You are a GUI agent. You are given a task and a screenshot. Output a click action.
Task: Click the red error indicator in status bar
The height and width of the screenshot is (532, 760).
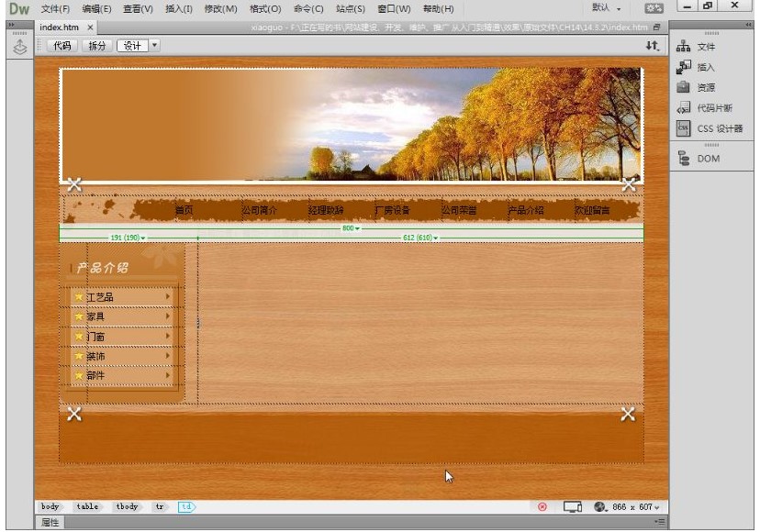[x=542, y=506]
